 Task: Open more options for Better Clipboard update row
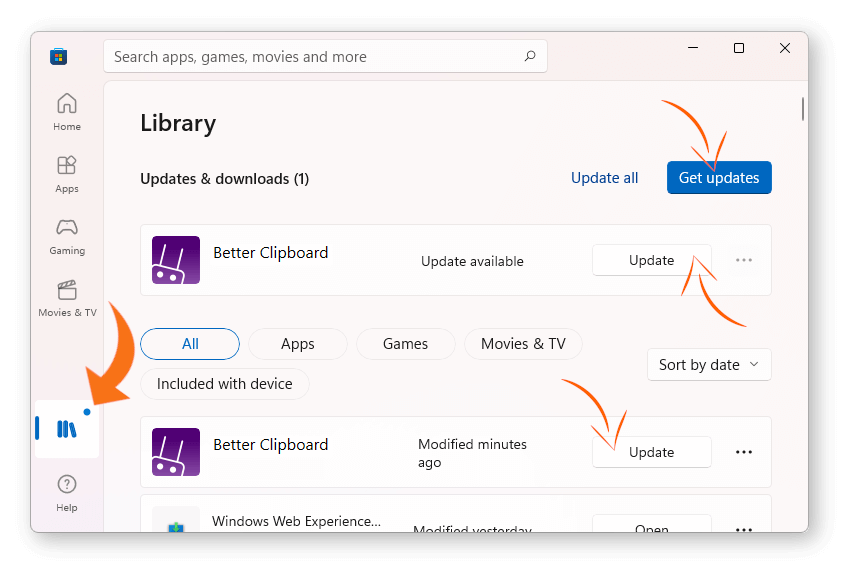[x=744, y=260]
